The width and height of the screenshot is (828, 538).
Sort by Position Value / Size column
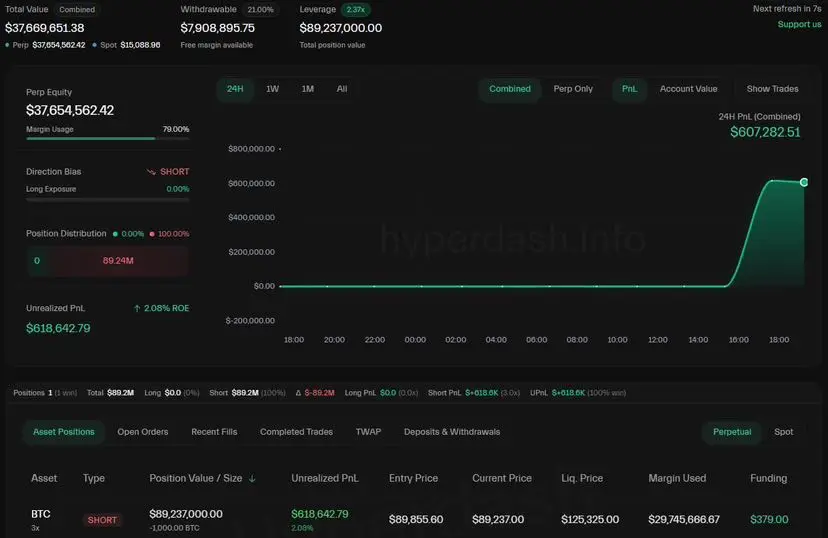[195, 478]
